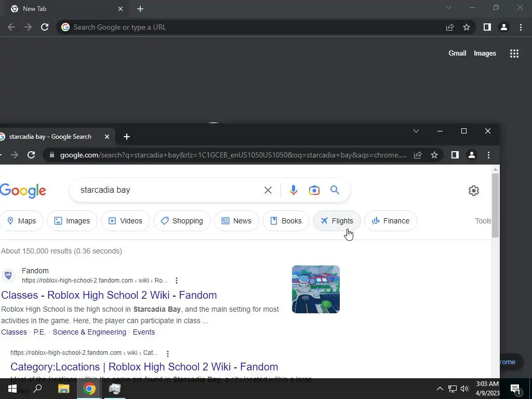Open Roblox High School map thumbnail

316,289
